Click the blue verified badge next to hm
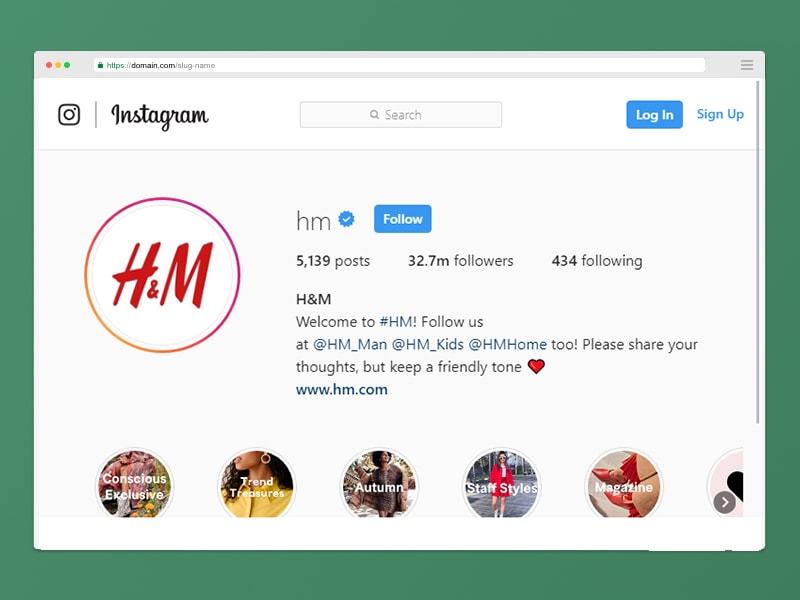Screen dimensions: 800x600 click(346, 219)
